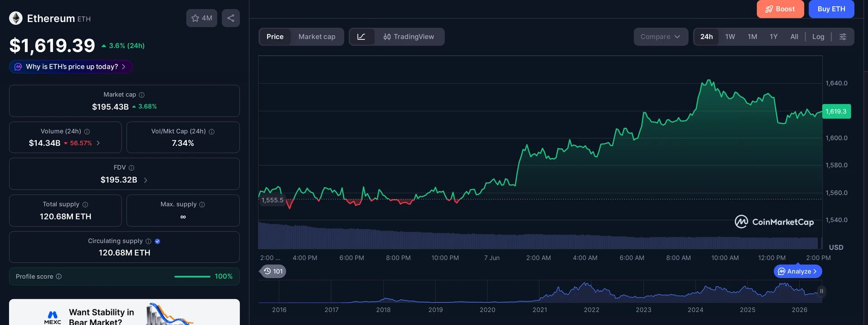The image size is (868, 325).
Task: Click the Ethereum logo icon
Action: point(16,18)
